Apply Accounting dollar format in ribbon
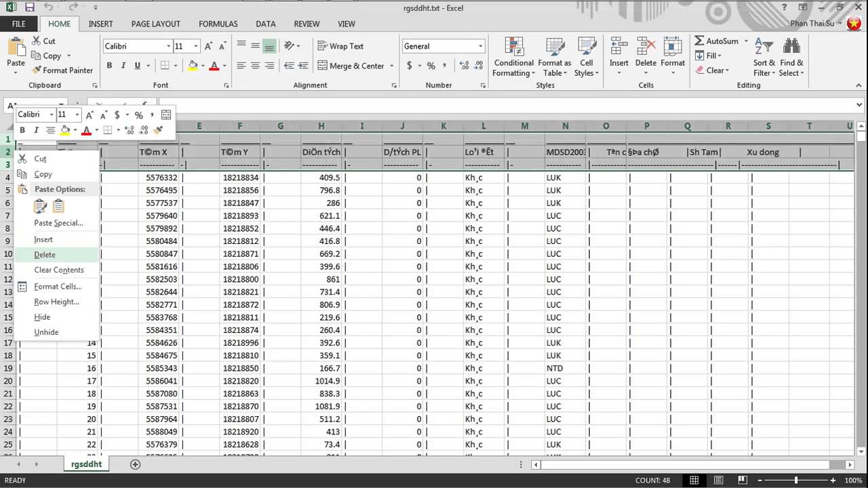This screenshot has width=868, height=488. coord(410,66)
